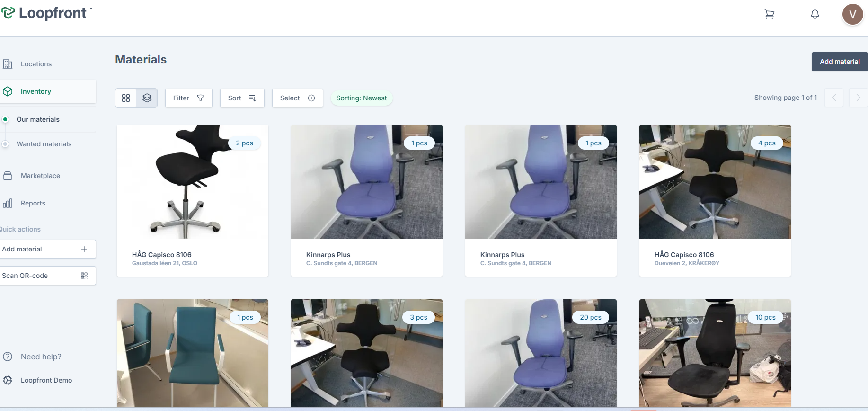Click the Scan QR-code quick action
Viewport: 868px width, 411px height.
(47, 276)
